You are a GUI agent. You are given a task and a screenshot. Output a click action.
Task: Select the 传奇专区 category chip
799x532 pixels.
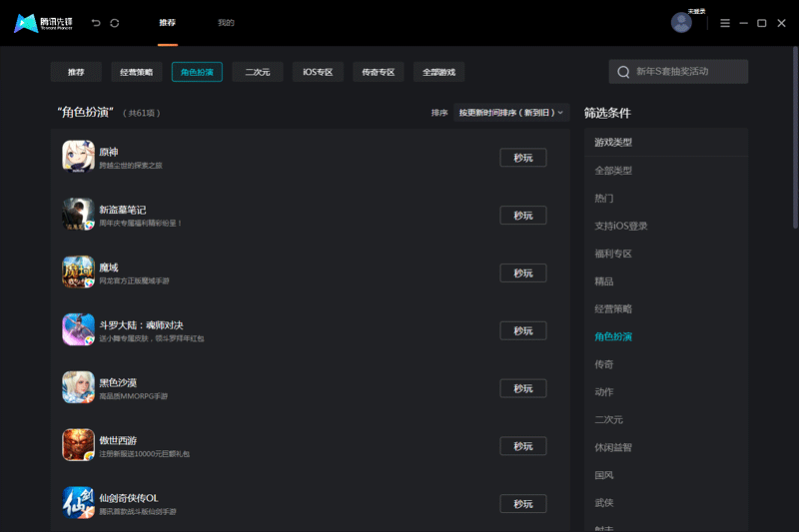point(379,72)
